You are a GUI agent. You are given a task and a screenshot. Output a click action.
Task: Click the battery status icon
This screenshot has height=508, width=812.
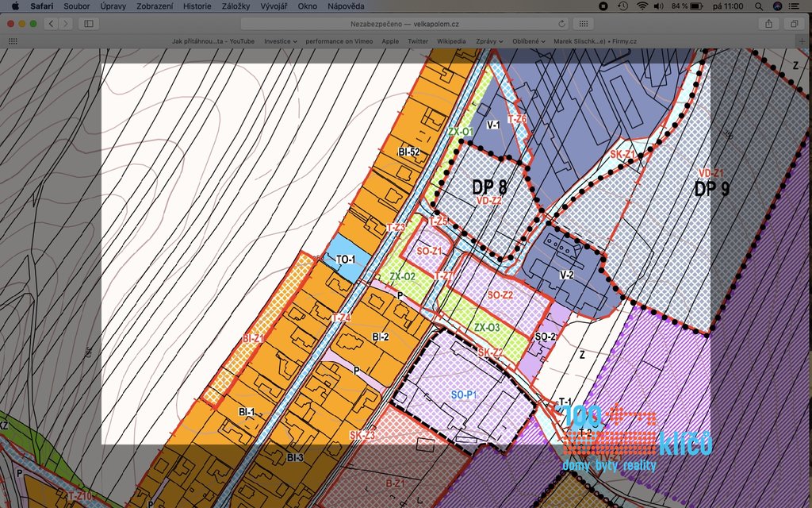(696, 6)
